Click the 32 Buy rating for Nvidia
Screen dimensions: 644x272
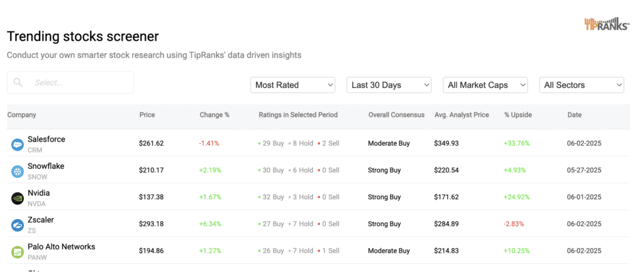click(271, 197)
